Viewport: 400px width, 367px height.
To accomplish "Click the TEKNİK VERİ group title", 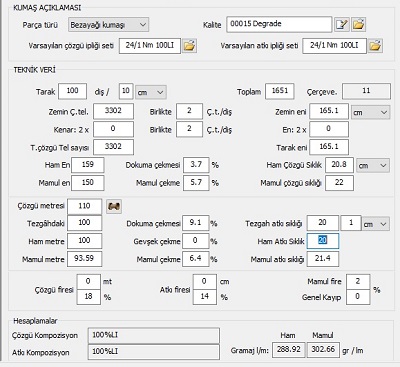I will pos(35,70).
